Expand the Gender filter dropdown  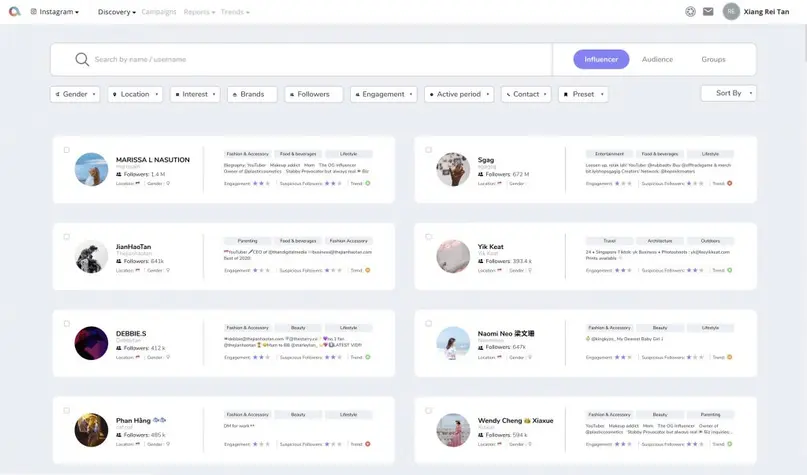tap(75, 94)
